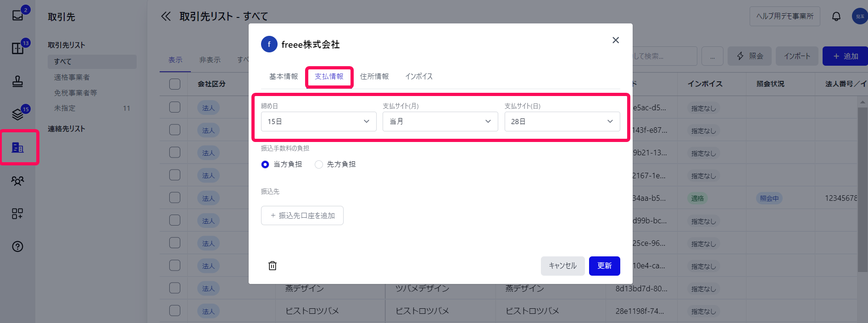Click the 追加 button
This screenshot has width=868, height=323.
pos(846,56)
